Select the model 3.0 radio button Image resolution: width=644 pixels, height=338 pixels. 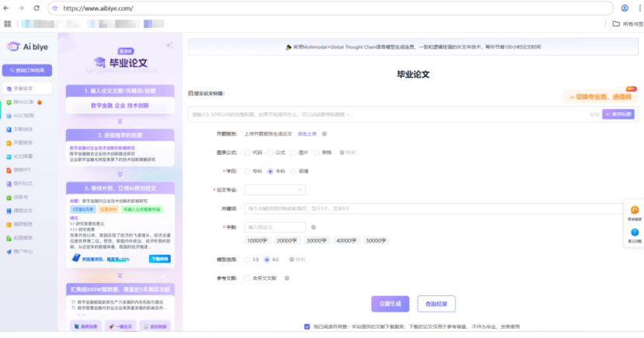click(247, 260)
